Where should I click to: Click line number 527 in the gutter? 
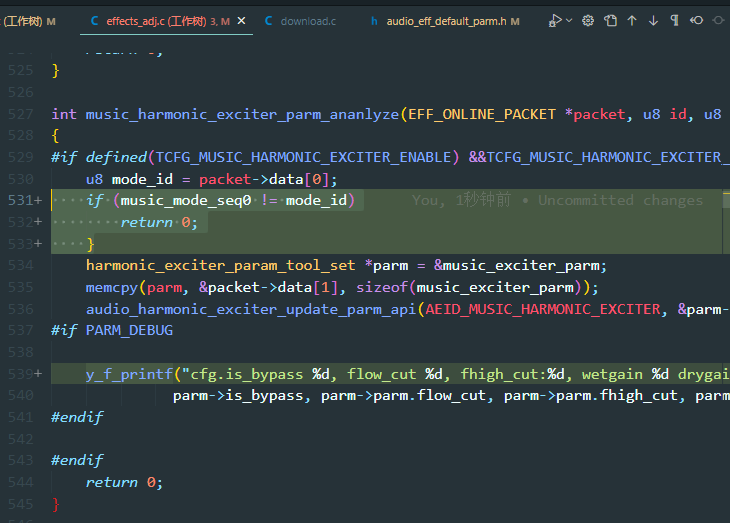pyautogui.click(x=20, y=114)
